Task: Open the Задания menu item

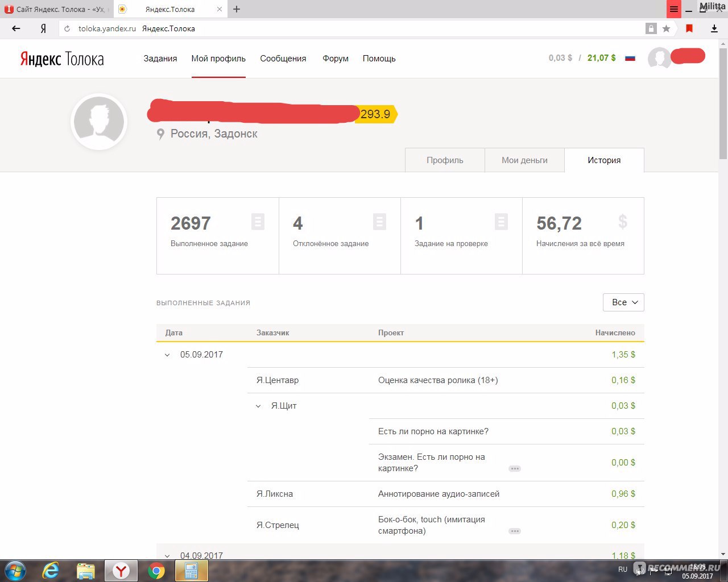Action: click(x=160, y=59)
